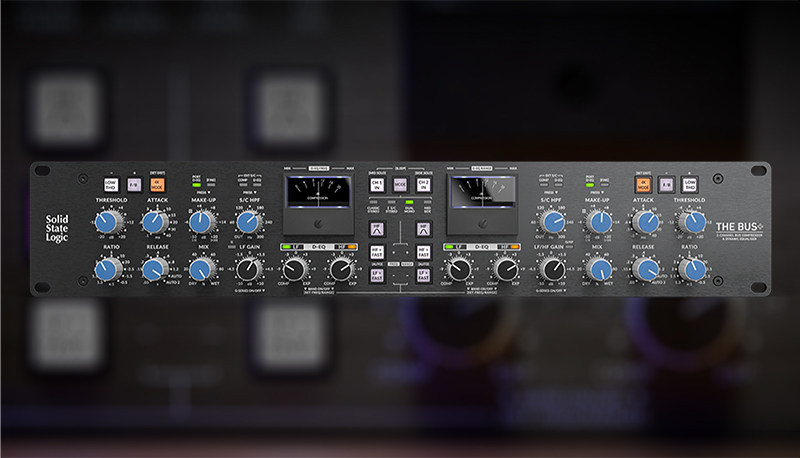
Task: Click the right channel MIX knob
Action: click(x=599, y=269)
